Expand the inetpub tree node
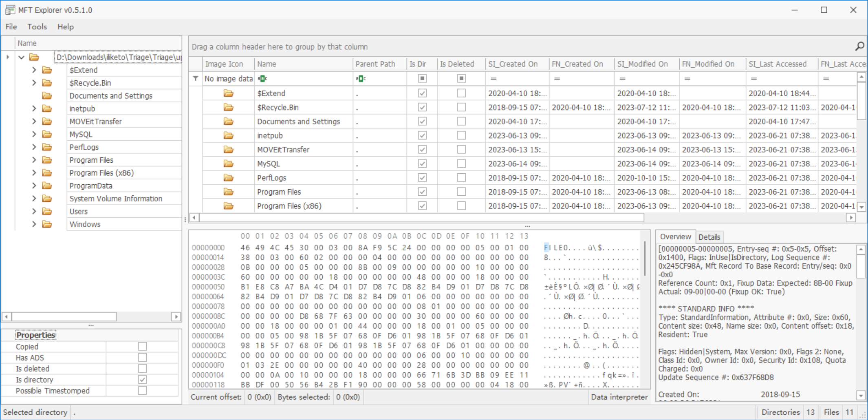The image size is (868, 420). click(34, 108)
